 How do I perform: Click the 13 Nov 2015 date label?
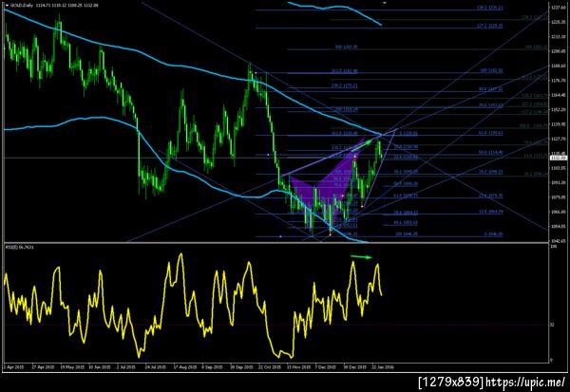coord(298,367)
